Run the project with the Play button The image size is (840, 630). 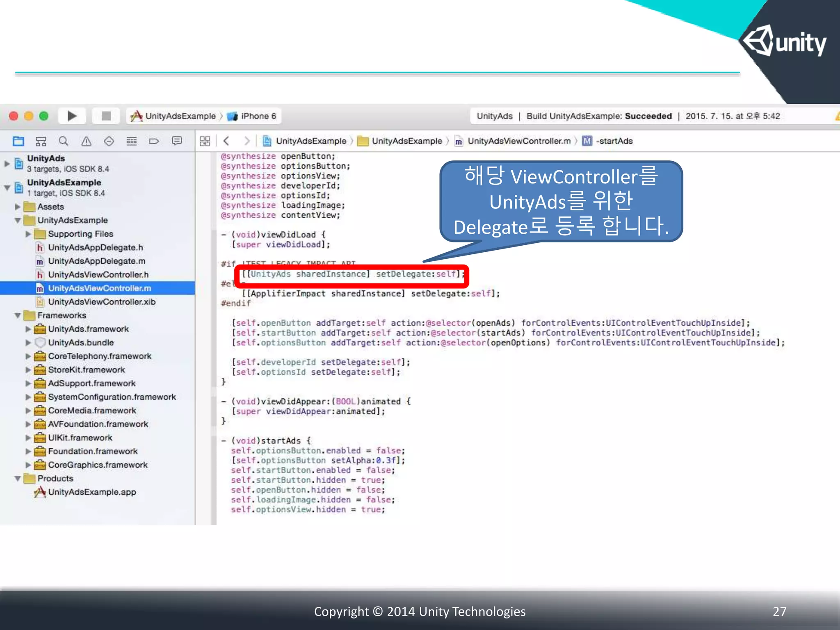(72, 116)
